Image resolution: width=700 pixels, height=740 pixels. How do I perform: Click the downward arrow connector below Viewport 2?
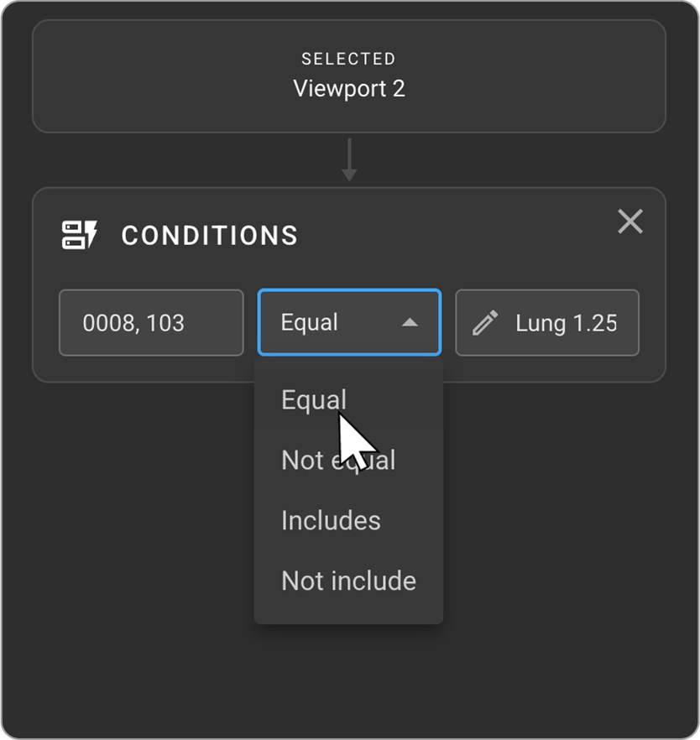349,160
